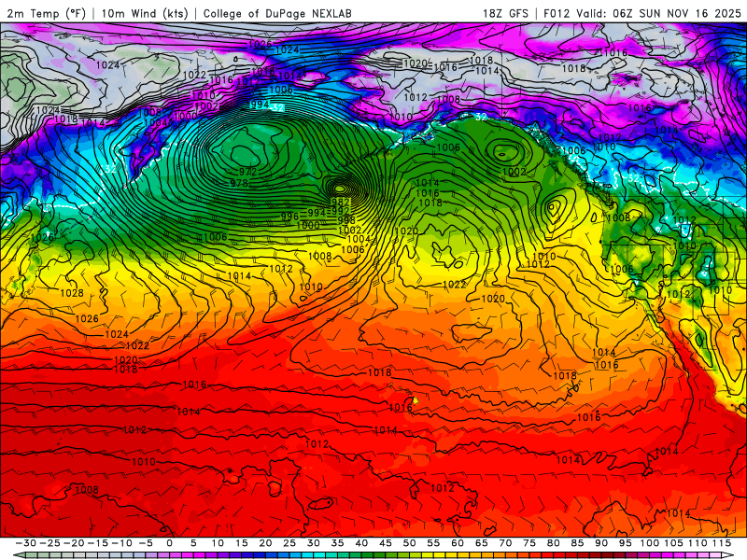
Task: Click the 85 temperature scale label
Action: pos(577,543)
